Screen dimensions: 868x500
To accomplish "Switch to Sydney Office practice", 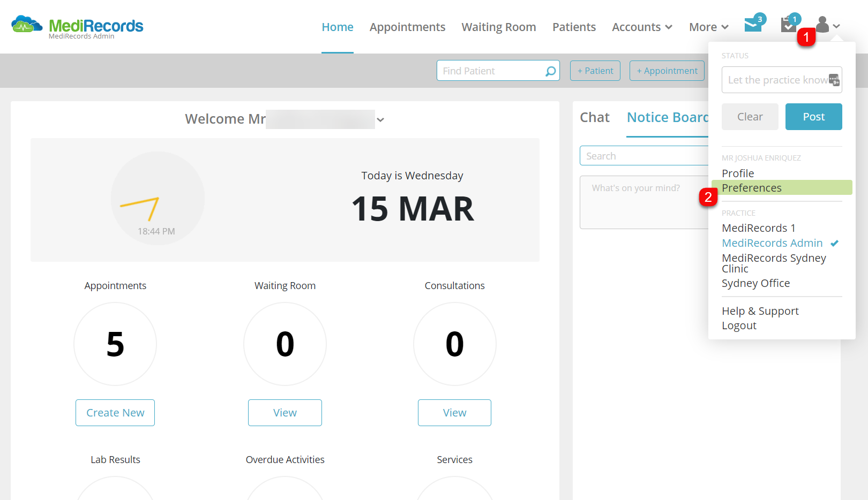I will [x=755, y=283].
